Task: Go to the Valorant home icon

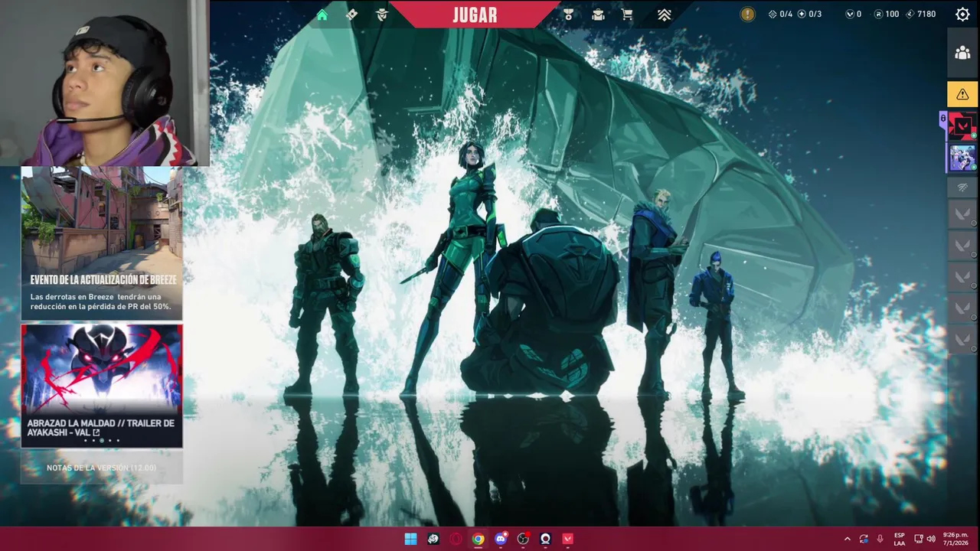Action: [322, 15]
